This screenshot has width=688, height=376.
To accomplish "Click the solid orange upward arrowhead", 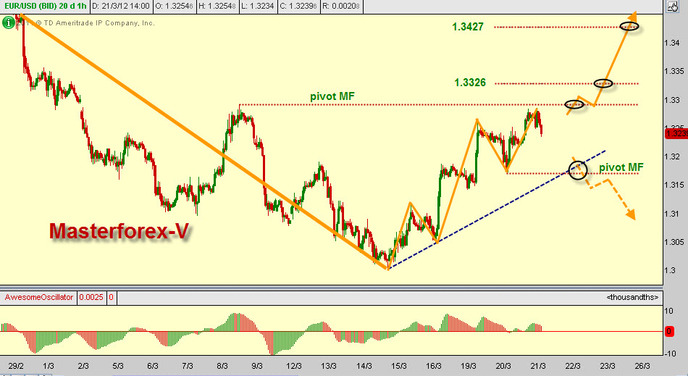I will (x=632, y=16).
